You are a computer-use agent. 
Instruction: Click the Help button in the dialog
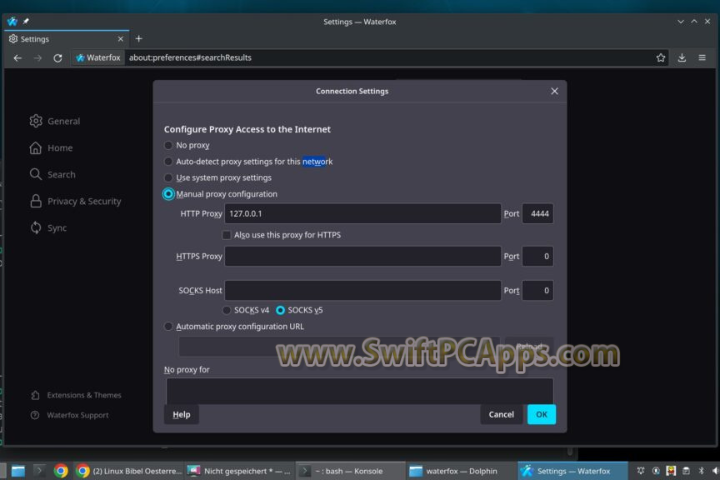pos(181,414)
